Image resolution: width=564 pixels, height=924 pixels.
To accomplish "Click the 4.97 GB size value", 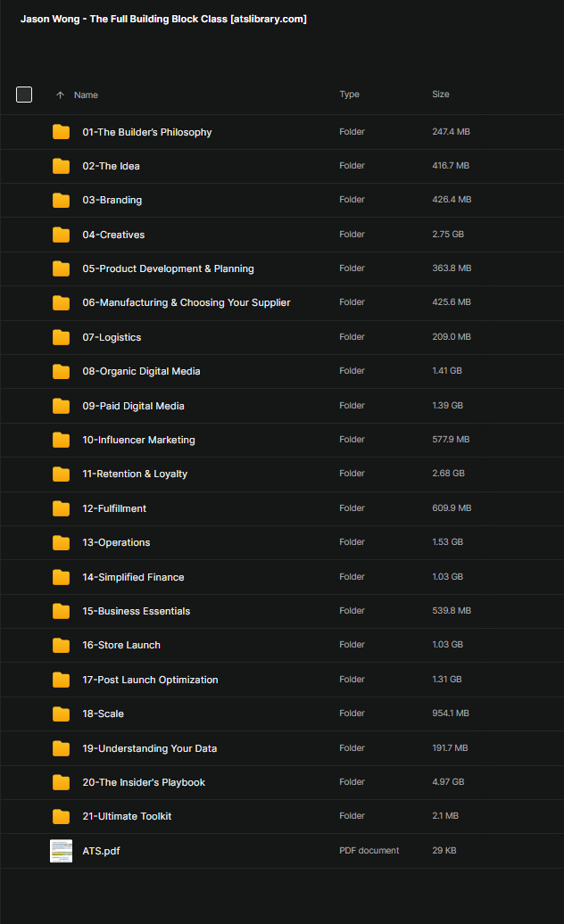I will click(x=448, y=782).
